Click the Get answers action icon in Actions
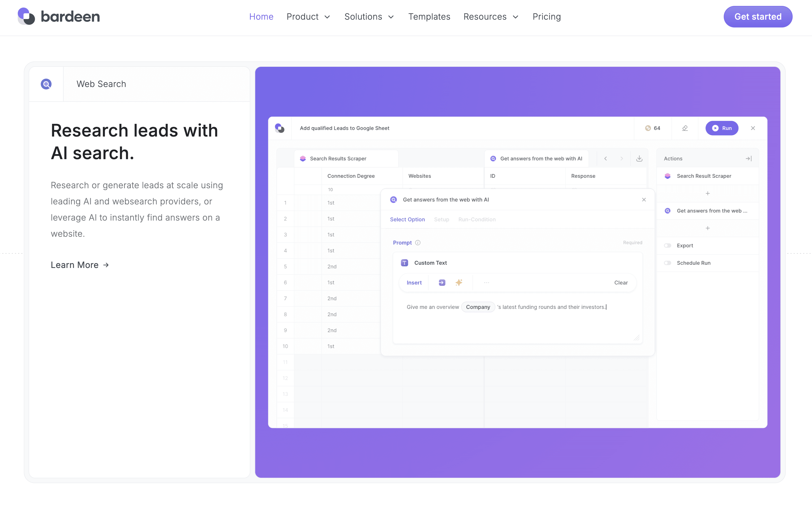 point(668,211)
